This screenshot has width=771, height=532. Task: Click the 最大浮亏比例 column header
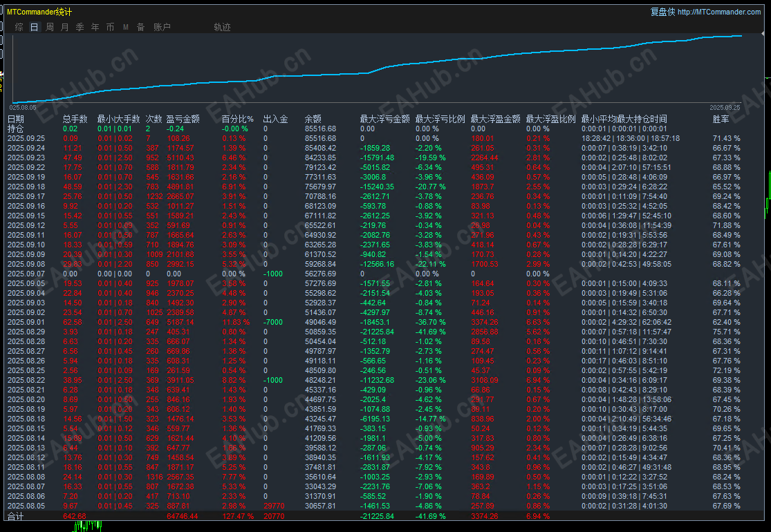click(440, 119)
